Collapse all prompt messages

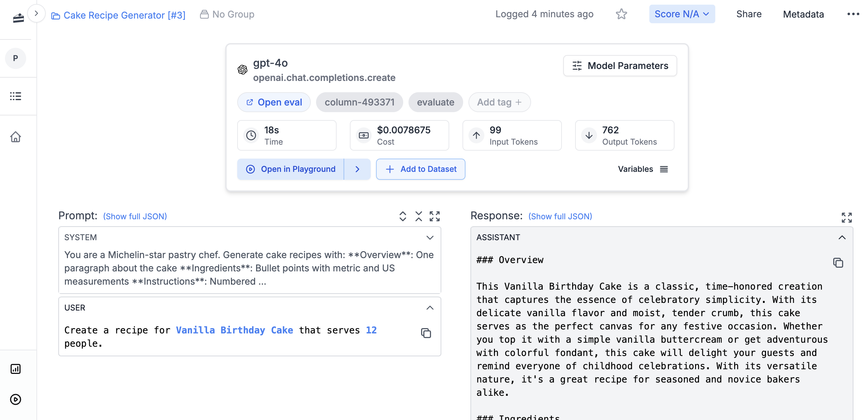pyautogui.click(x=418, y=216)
